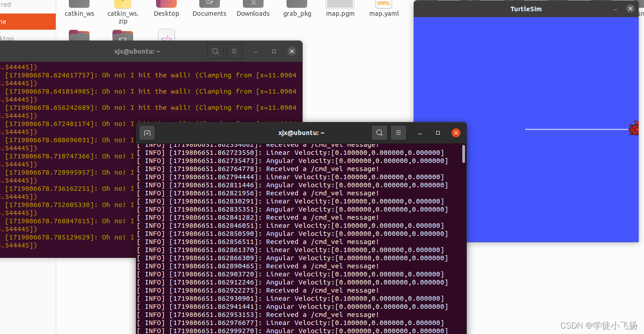
Task: Open search in the front terminal
Action: [379, 132]
